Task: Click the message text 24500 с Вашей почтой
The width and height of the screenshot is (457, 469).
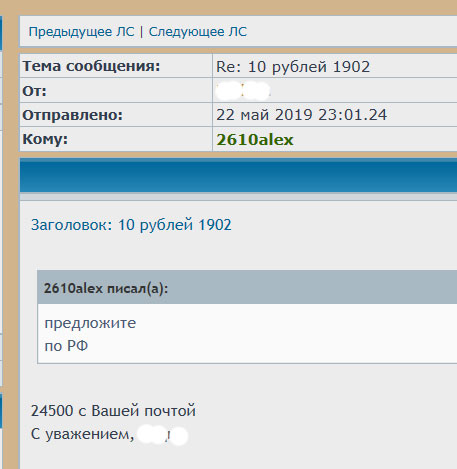Action: pyautogui.click(x=113, y=411)
